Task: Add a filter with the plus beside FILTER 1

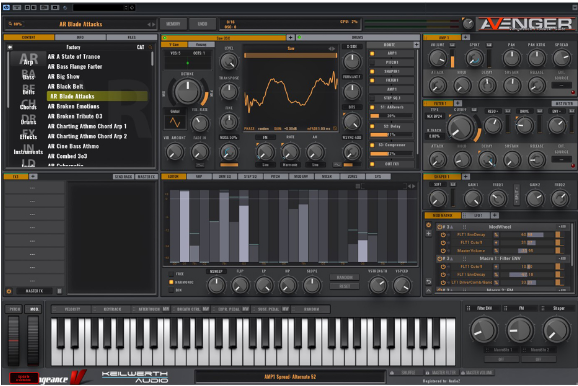Action: pos(458,103)
